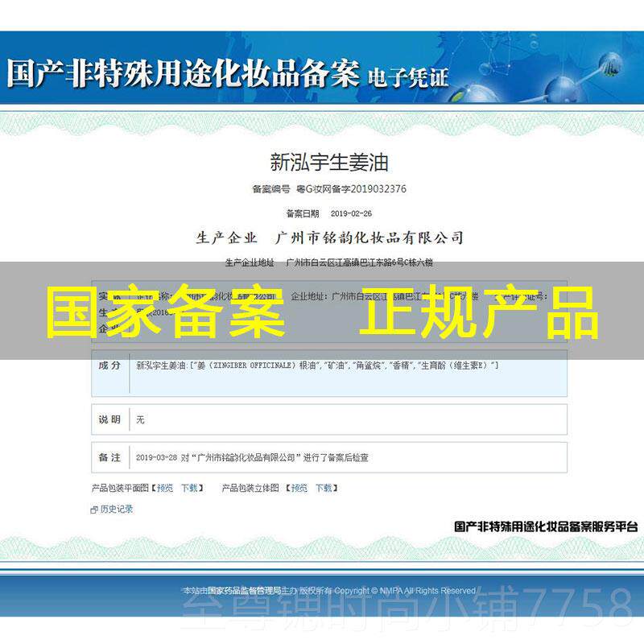
Task: Click the 生产企业 label
Action: [227, 237]
